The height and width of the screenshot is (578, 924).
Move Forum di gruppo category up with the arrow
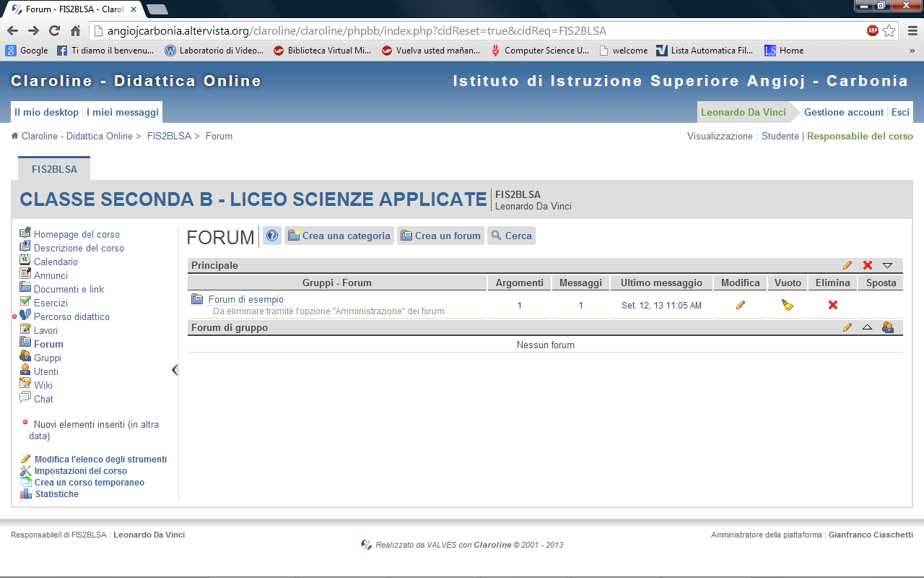(x=867, y=328)
